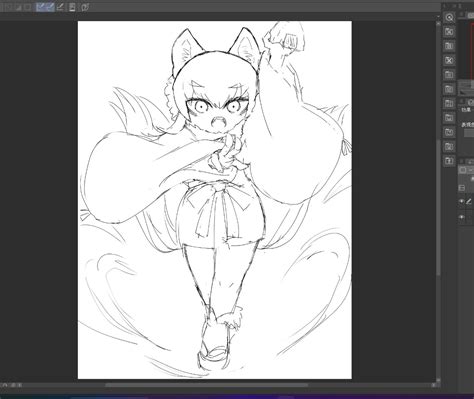Click the up arrow above vertical canvas scrollbar
This screenshot has height=399, width=474.
click(438, 17)
